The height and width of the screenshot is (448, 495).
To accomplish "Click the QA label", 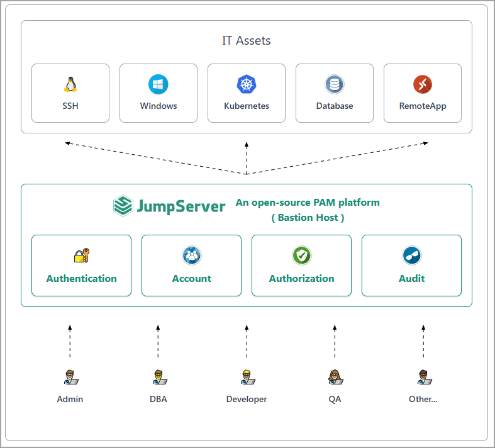I will (335, 400).
